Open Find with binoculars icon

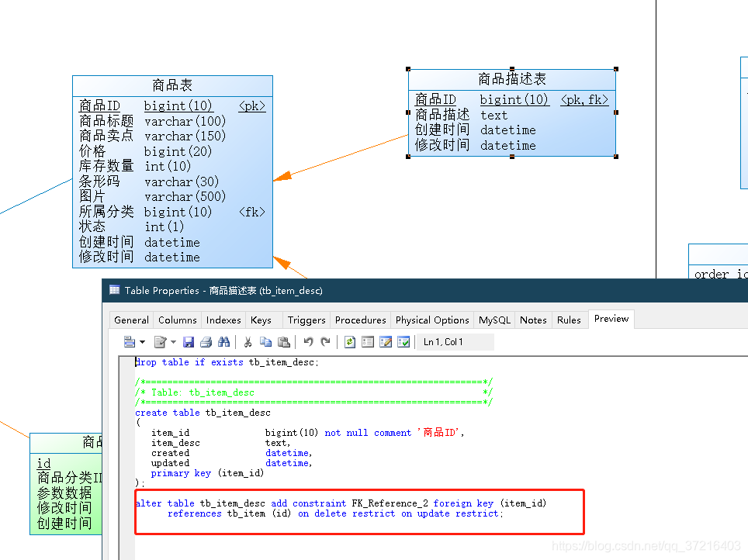(x=223, y=342)
